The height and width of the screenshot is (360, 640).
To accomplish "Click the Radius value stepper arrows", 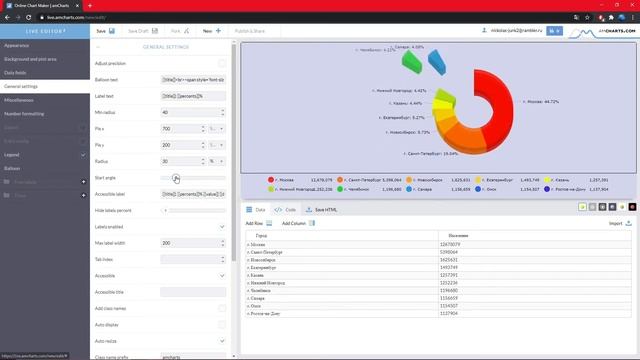I will coord(203,161).
